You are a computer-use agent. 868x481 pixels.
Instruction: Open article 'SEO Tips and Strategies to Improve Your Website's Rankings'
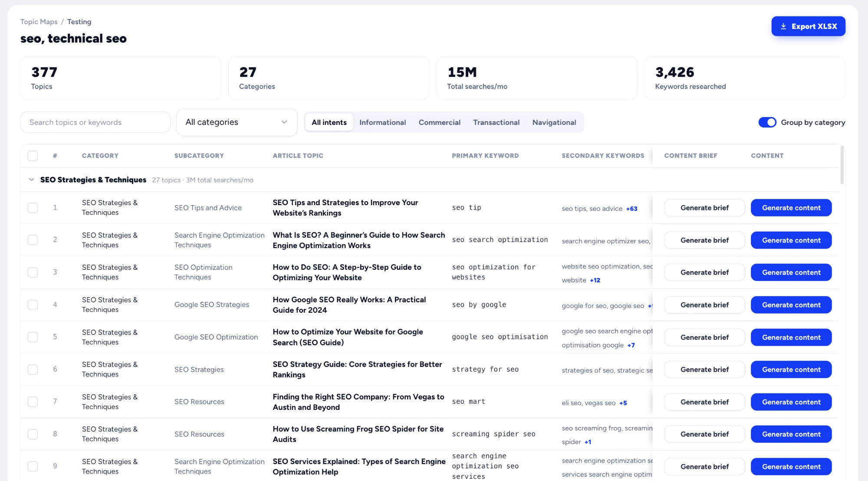(345, 208)
